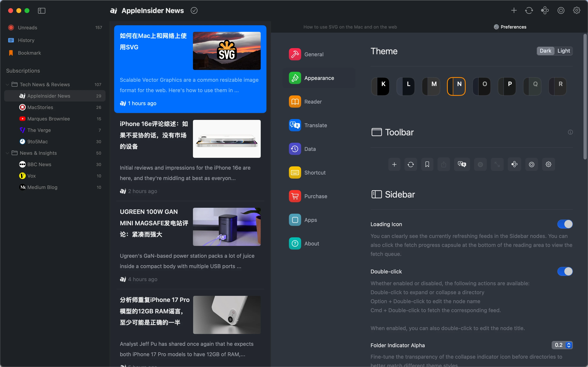Click the info icon next to Toolbar heading
The width and height of the screenshot is (588, 367).
coord(570,132)
